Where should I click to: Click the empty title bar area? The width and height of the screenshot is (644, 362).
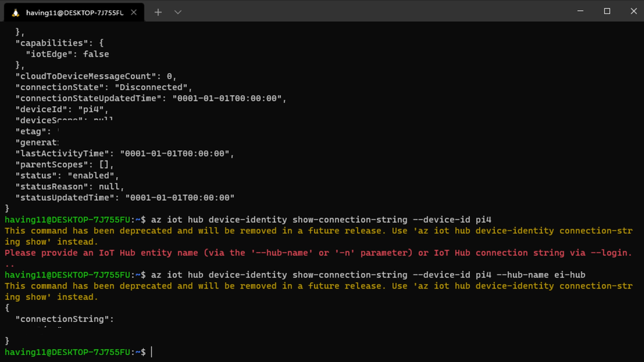pos(369,11)
